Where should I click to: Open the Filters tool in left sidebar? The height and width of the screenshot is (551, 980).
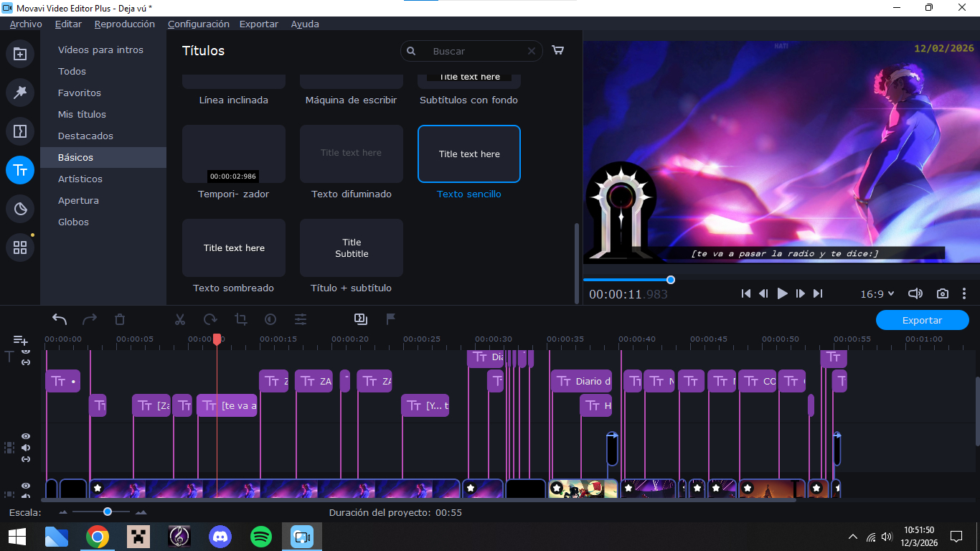[20, 92]
